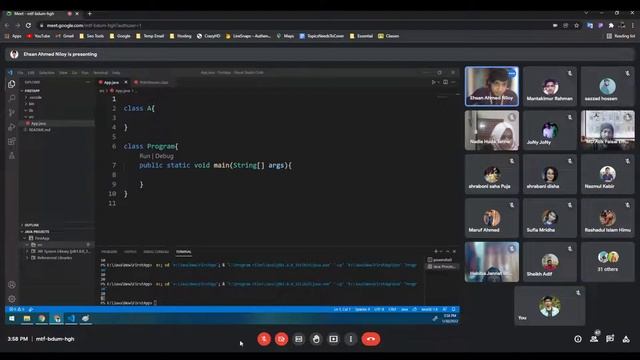This screenshot has height=360, width=640.
Task: Leave the call with the red hang-up button
Action: coord(371,339)
